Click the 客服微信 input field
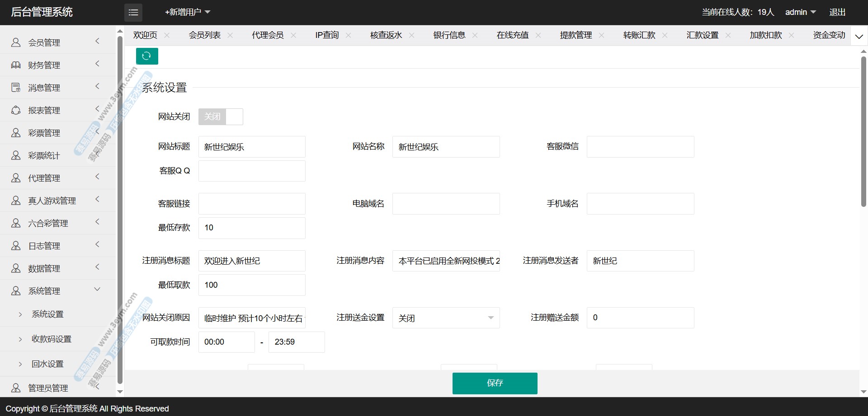 tap(640, 147)
